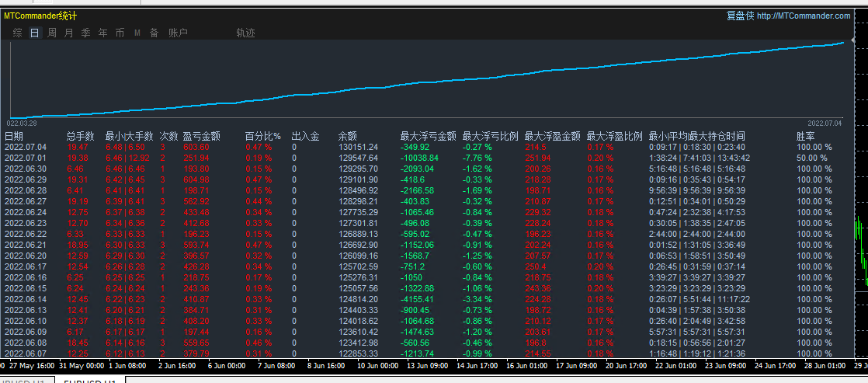Click the -3.34 % drawdown cell
The height and width of the screenshot is (383, 868).
tap(477, 299)
